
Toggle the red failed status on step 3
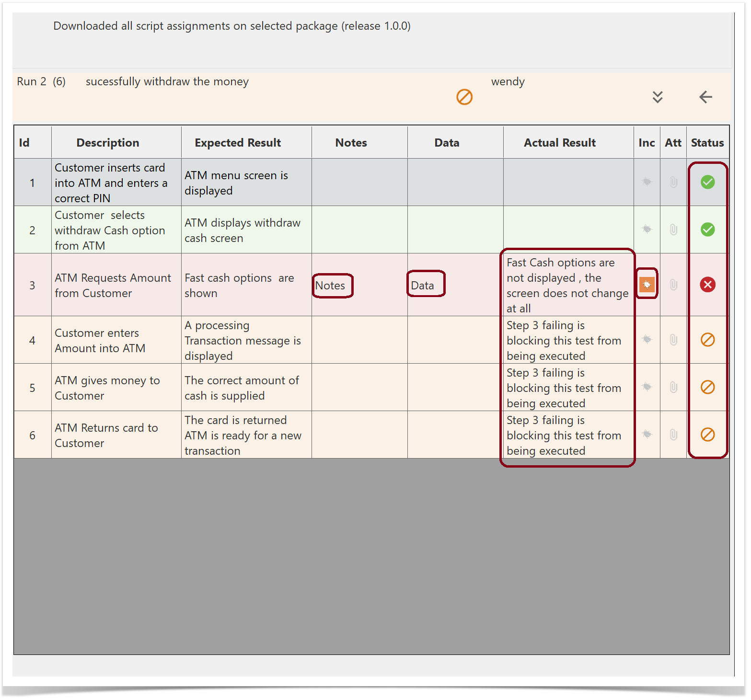coord(707,285)
